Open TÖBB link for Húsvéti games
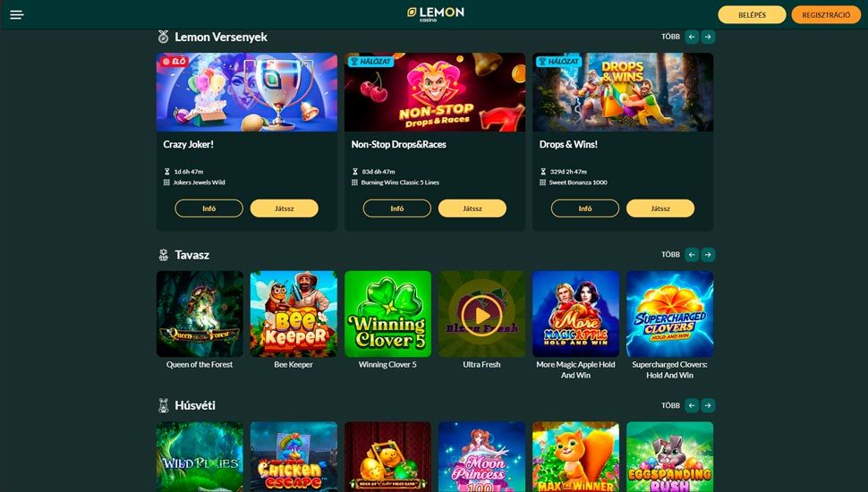This screenshot has height=492, width=868. (670, 405)
